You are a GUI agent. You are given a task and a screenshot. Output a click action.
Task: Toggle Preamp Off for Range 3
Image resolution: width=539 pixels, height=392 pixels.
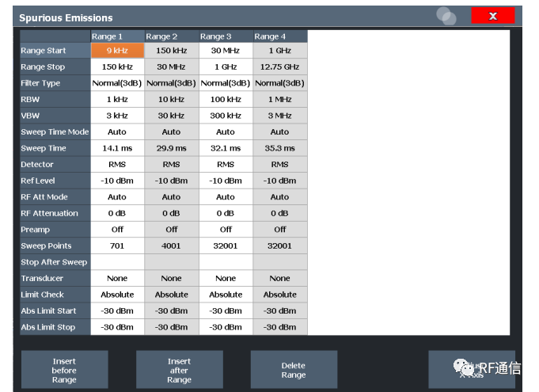pyautogui.click(x=226, y=230)
